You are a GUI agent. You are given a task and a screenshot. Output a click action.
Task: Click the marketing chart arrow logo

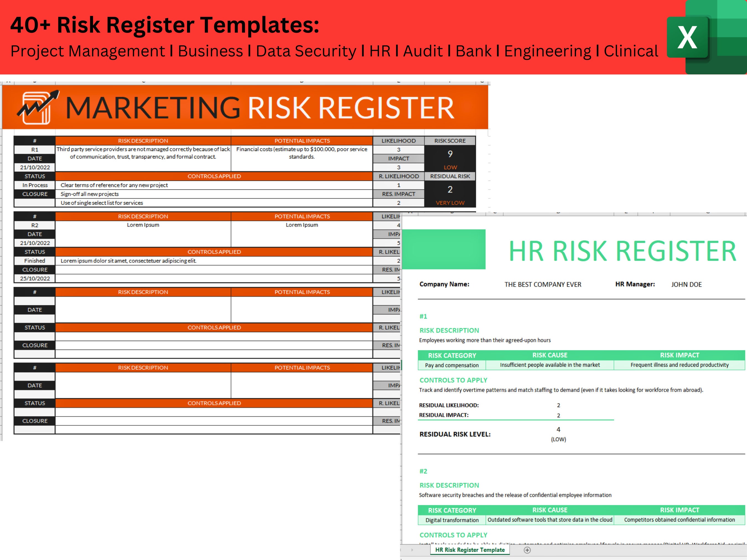(38, 107)
